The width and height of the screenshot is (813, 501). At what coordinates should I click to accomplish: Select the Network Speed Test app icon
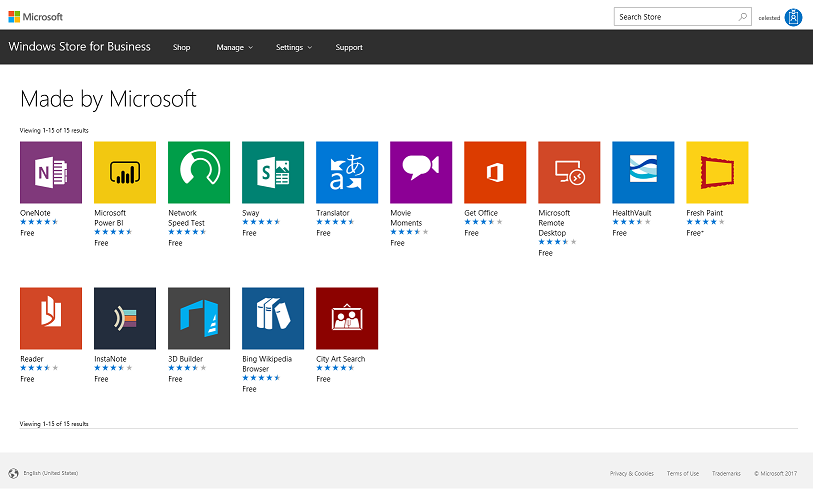pyautogui.click(x=199, y=172)
